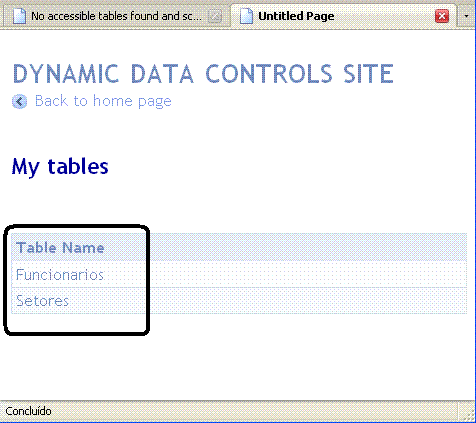Open the tab list dropdown arrow
This screenshot has height=423, width=476.
click(x=466, y=16)
